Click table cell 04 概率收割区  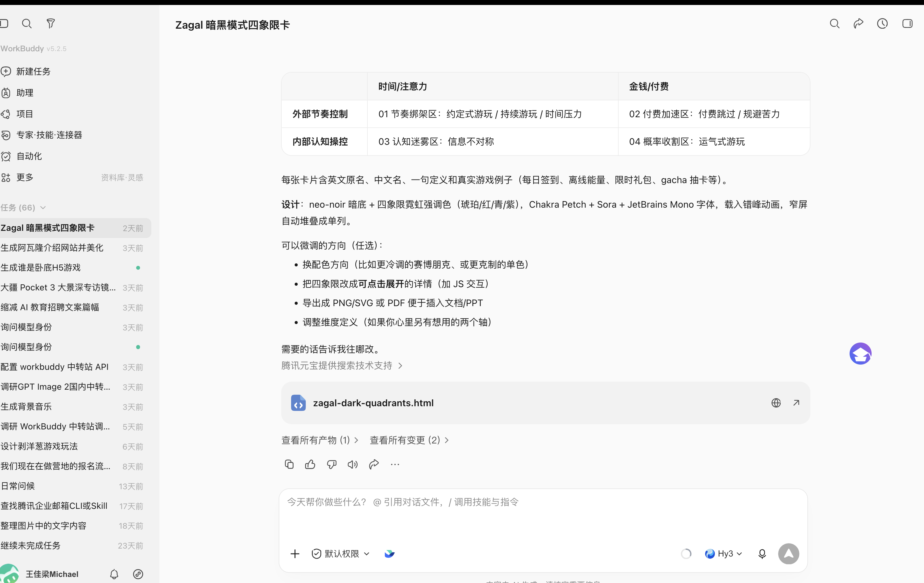pos(714,142)
